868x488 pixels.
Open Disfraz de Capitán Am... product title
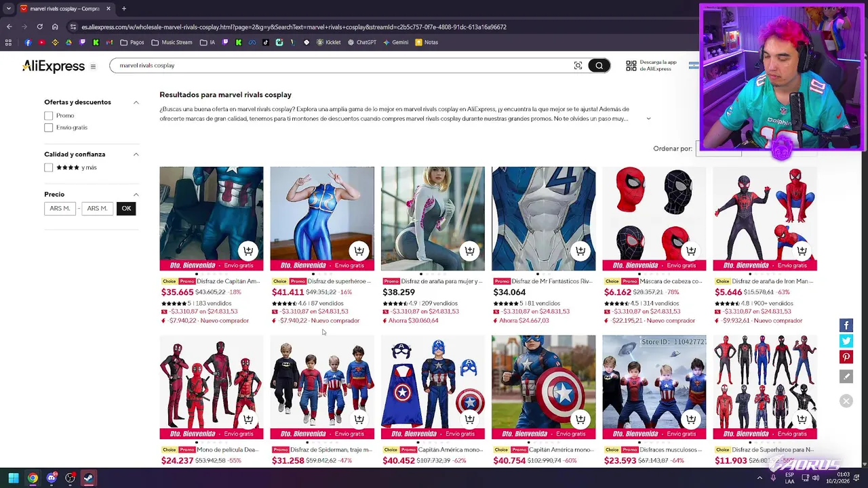tap(229, 281)
